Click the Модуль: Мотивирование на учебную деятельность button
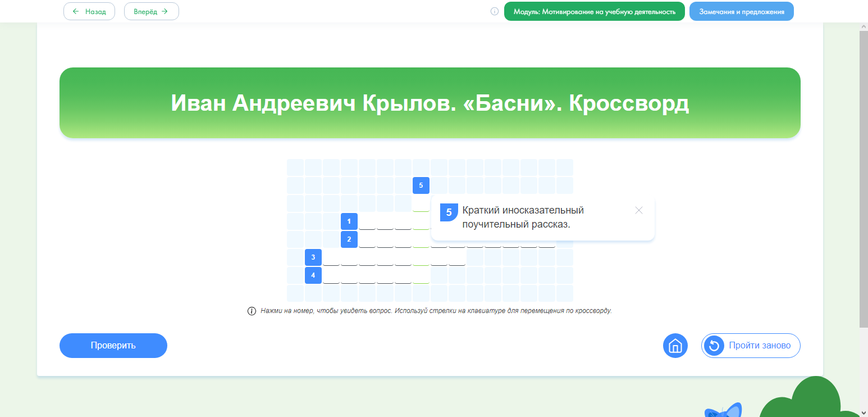Viewport: 868px width, 417px height. (594, 11)
